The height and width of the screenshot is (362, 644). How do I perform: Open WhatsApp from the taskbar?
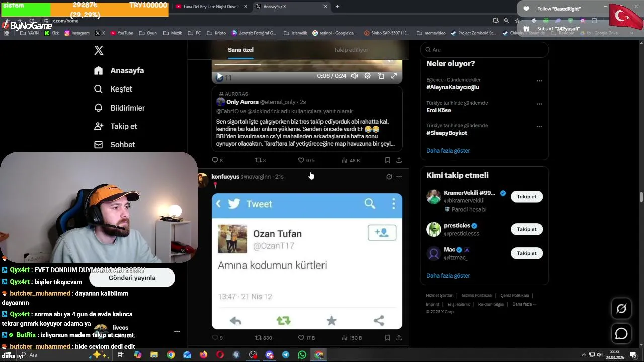[x=302, y=355]
